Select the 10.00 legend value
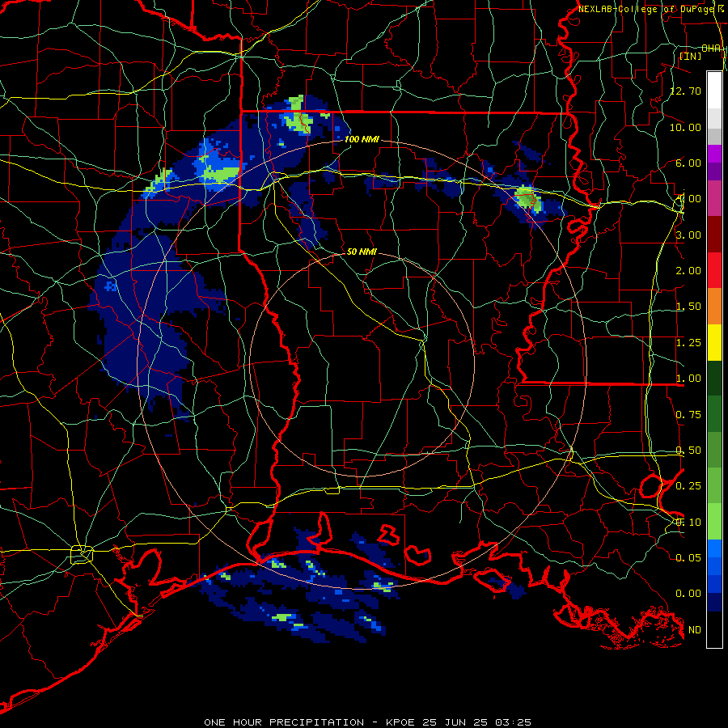The height and width of the screenshot is (728, 728). [685, 127]
